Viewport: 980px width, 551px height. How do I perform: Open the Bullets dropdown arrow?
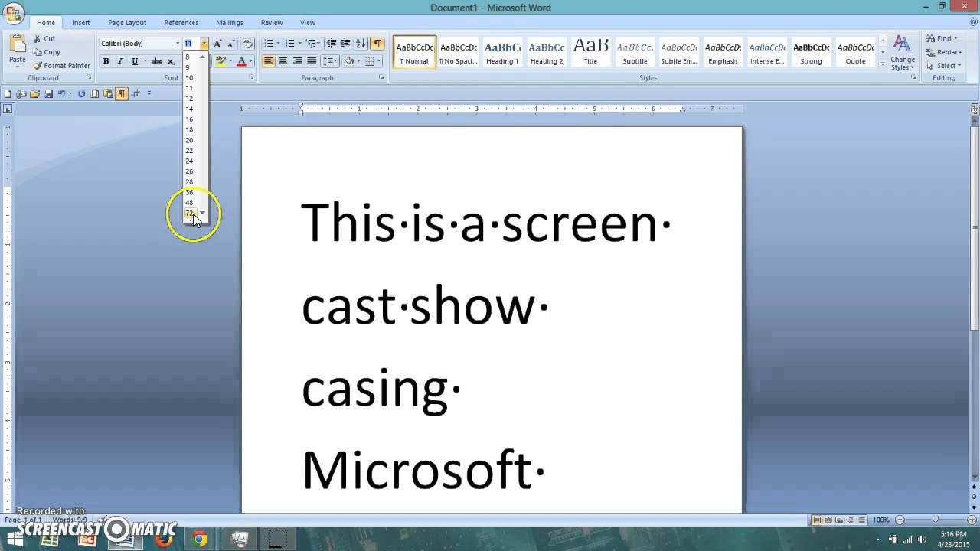coord(279,44)
